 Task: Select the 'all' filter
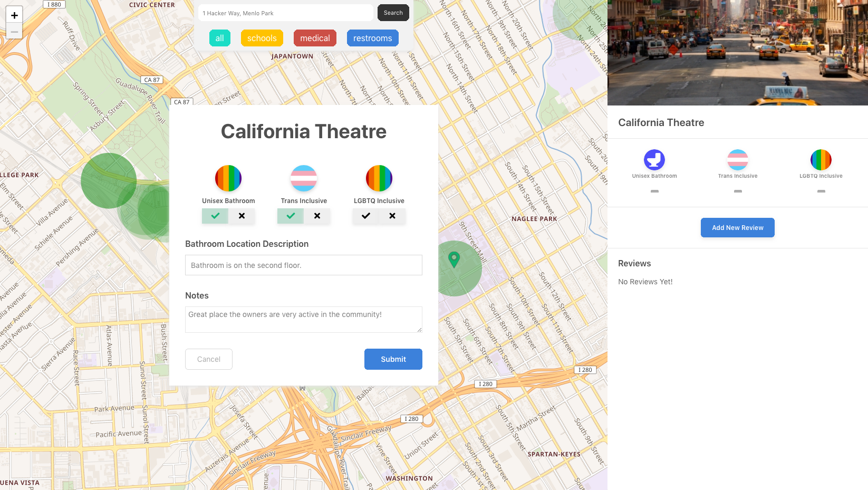coord(220,38)
